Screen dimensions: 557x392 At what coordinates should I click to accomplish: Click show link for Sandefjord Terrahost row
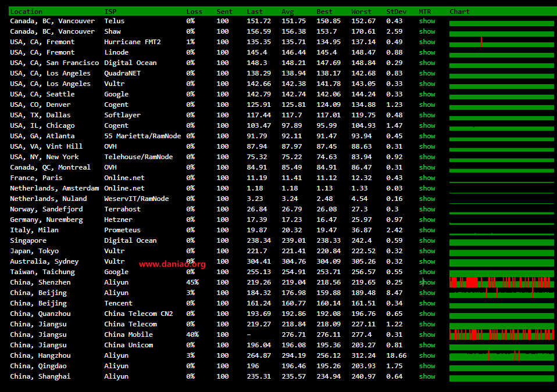tap(427, 209)
